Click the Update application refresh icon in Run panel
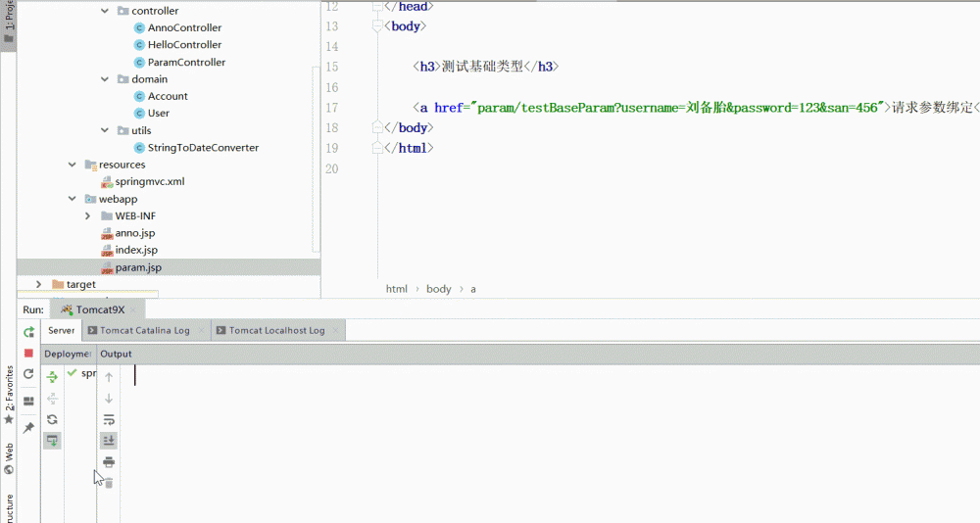Viewport: 980px width, 523px height. (28, 374)
